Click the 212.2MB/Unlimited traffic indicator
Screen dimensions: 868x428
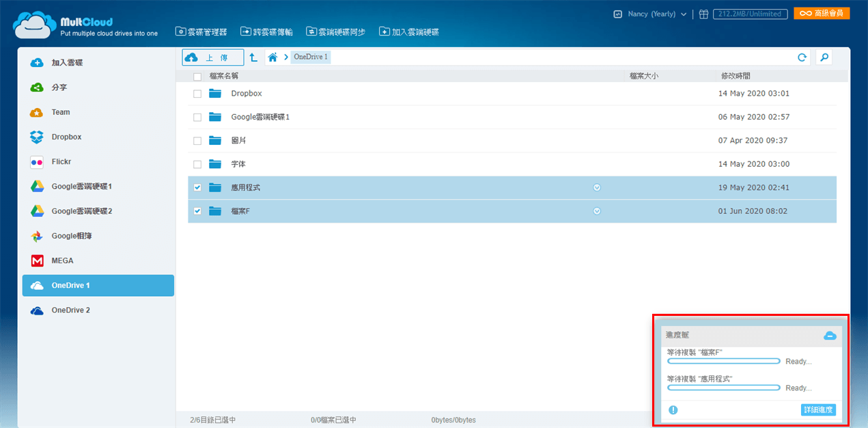(x=751, y=14)
